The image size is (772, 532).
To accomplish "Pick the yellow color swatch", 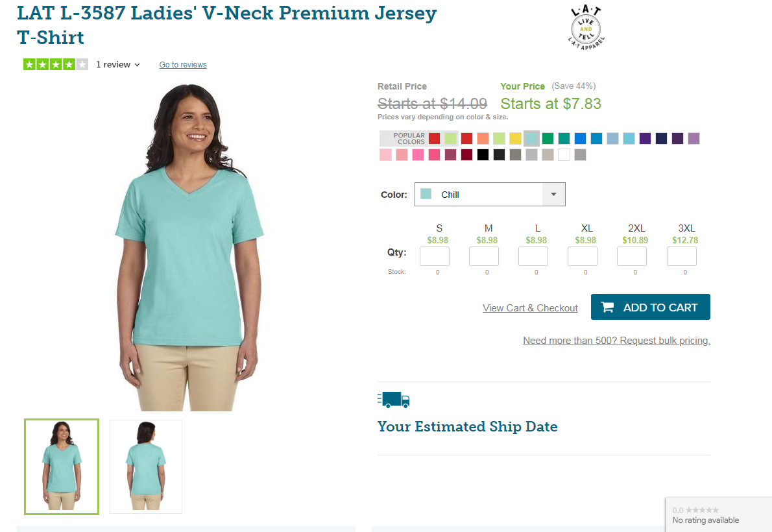I will pyautogui.click(x=516, y=138).
